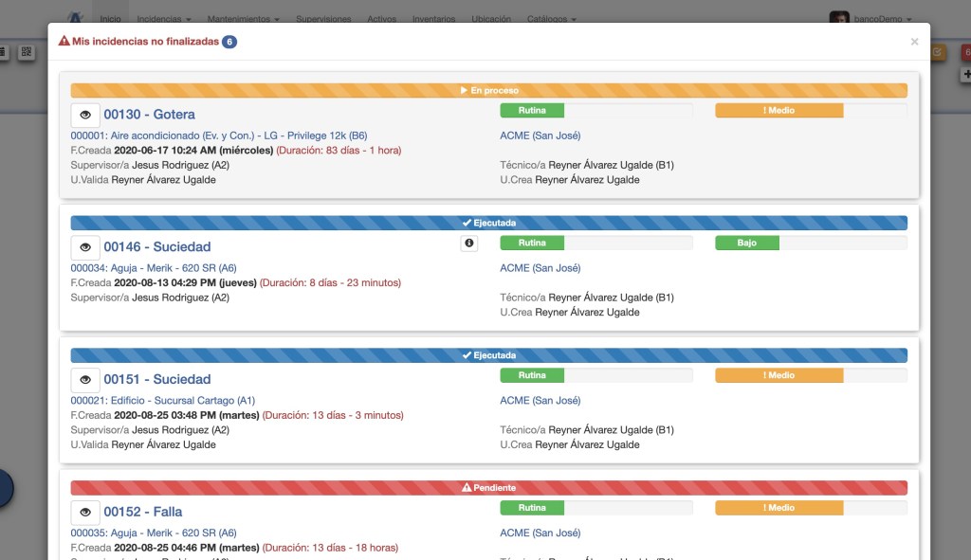Image resolution: width=971 pixels, height=560 pixels.
Task: Expand the Incidencias dropdown menu
Action: coord(163,19)
